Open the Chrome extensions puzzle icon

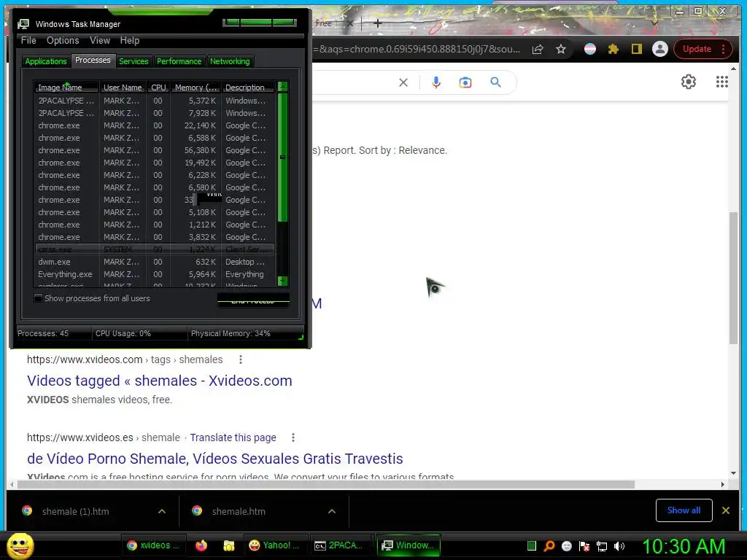pyautogui.click(x=613, y=49)
